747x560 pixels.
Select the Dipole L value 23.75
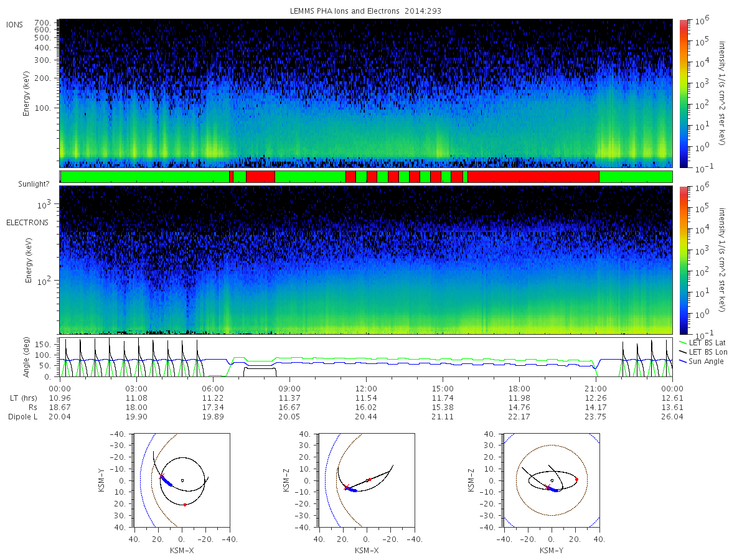596,416
